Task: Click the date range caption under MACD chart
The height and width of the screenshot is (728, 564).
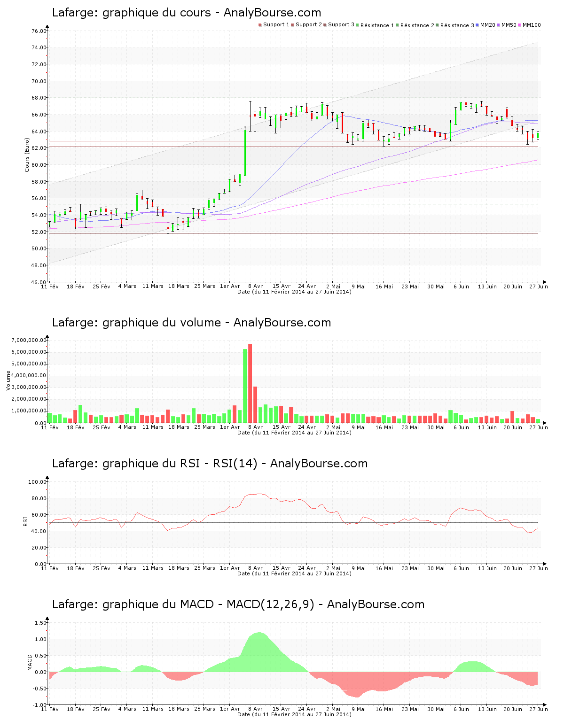Action: (294, 714)
